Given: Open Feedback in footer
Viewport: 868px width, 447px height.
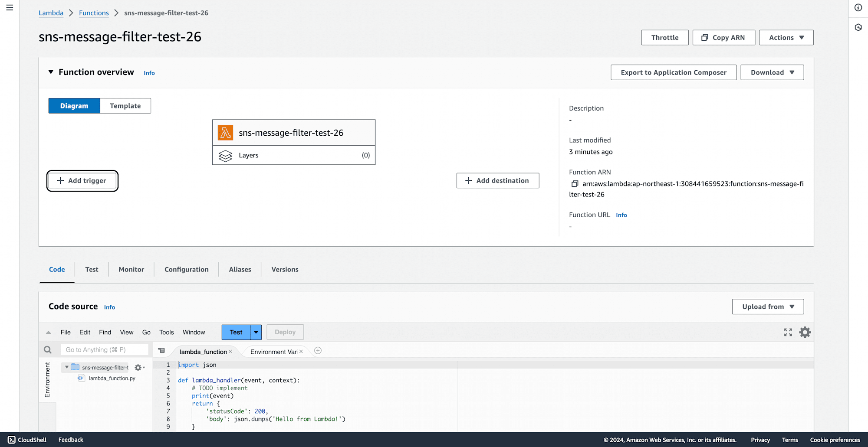Looking at the screenshot, I should [x=71, y=440].
